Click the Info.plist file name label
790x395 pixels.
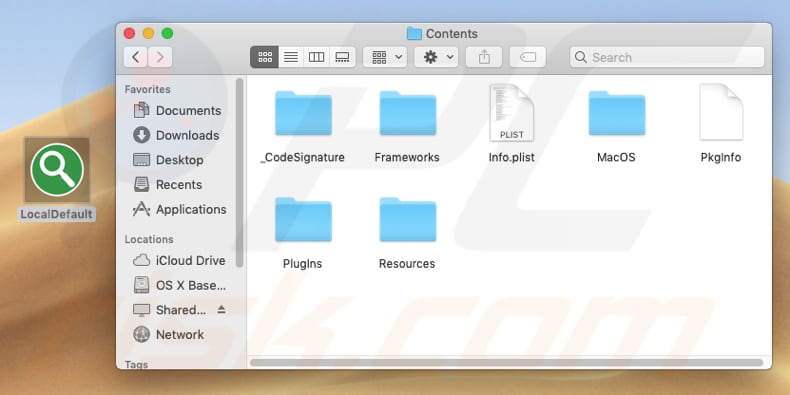pyautogui.click(x=511, y=158)
